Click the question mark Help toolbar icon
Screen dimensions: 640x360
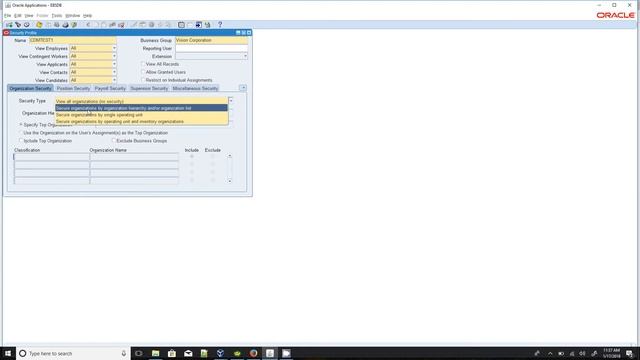(220, 25)
